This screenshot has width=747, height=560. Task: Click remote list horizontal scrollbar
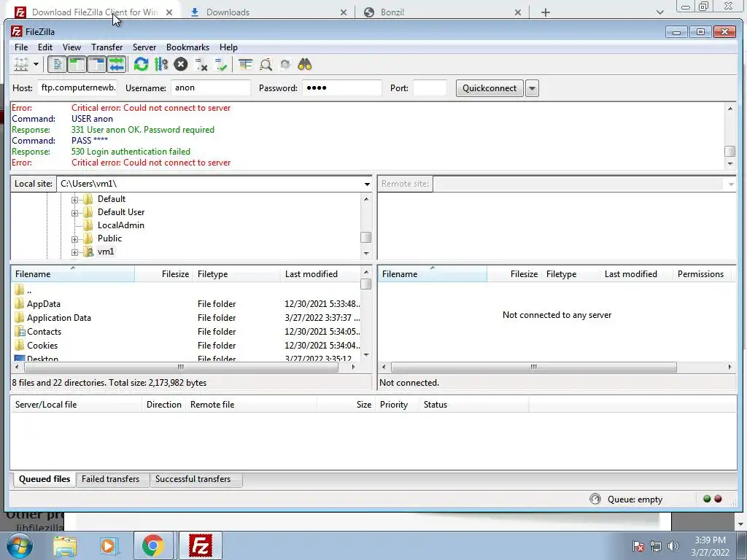[533, 367]
